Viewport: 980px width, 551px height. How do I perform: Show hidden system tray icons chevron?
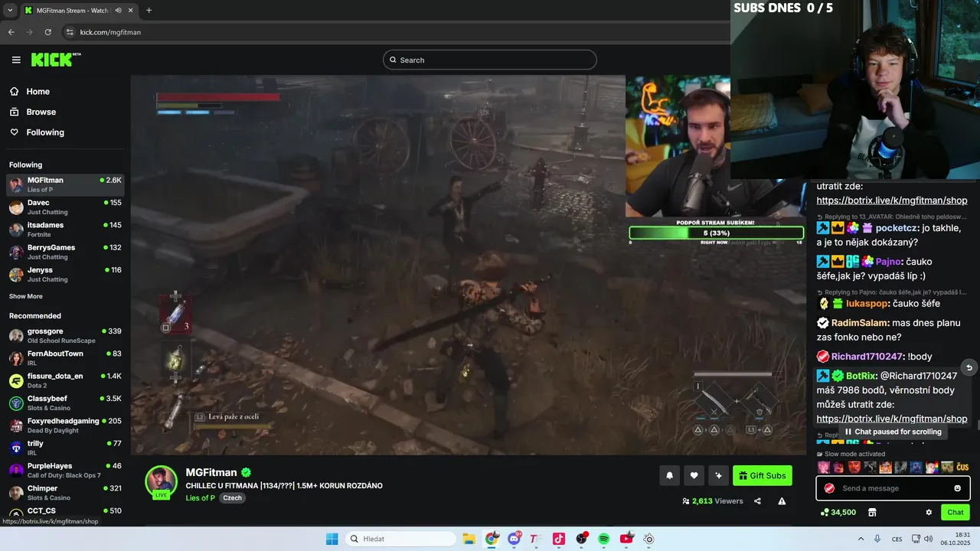click(x=861, y=539)
